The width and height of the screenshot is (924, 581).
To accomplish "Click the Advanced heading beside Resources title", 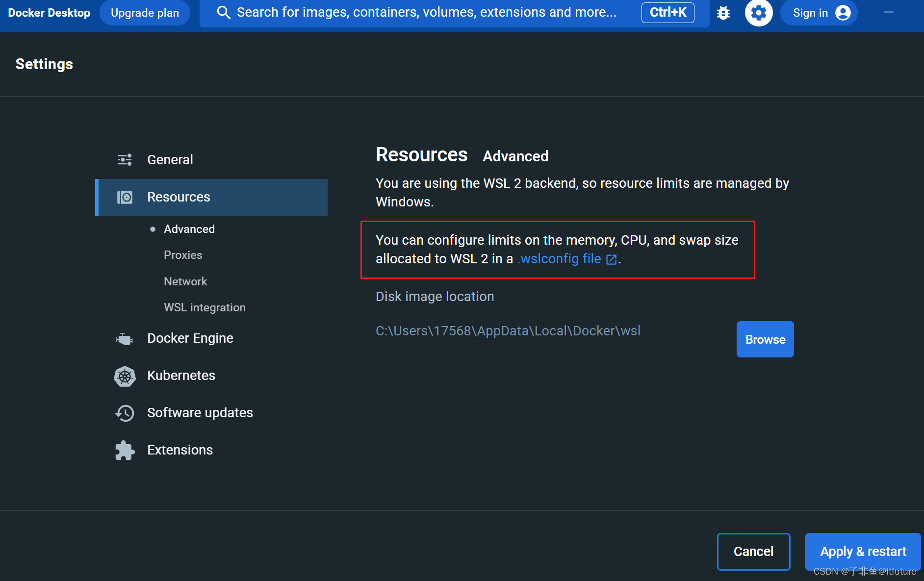I will (515, 156).
